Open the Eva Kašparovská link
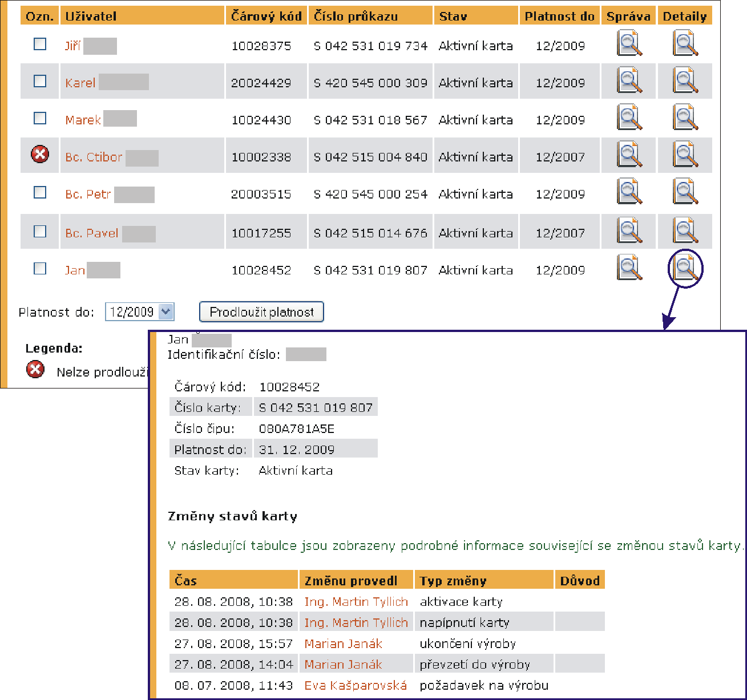This screenshot has width=747, height=700. click(x=356, y=685)
